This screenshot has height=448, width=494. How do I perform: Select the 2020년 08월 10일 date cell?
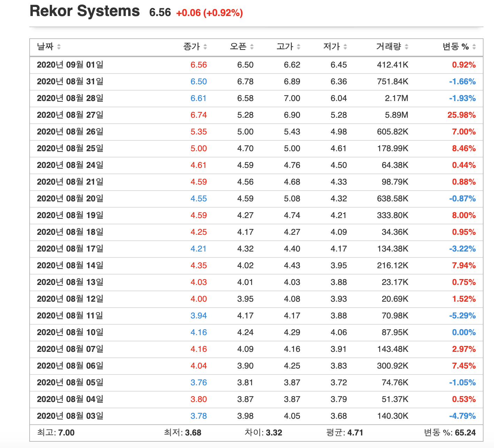[x=70, y=332]
